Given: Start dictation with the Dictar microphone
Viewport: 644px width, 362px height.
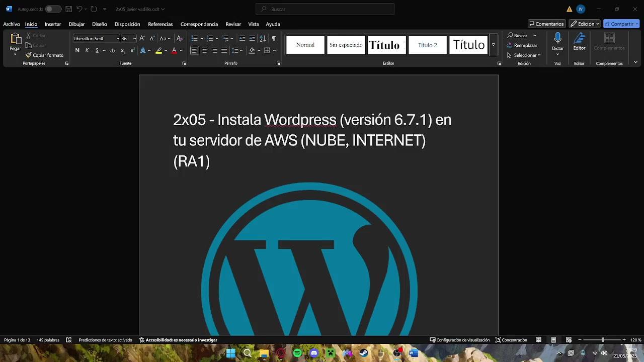Looking at the screenshot, I should point(557,41).
